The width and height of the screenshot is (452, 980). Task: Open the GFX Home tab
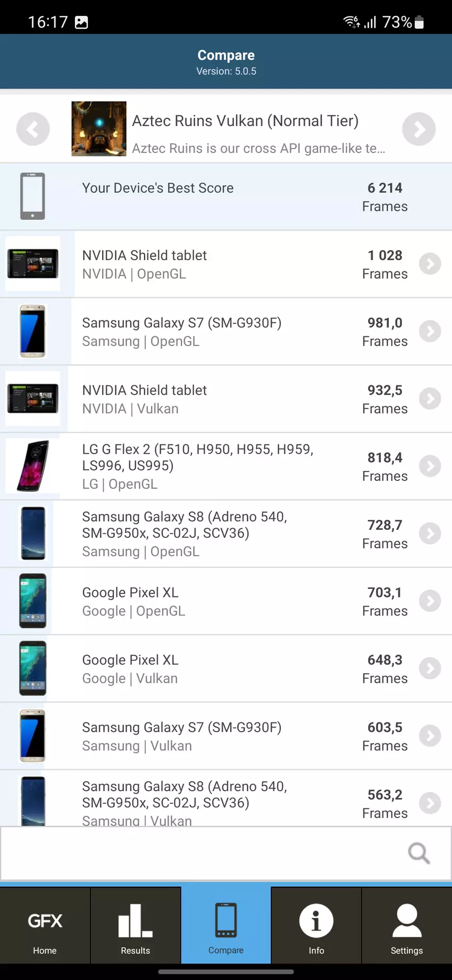pyautogui.click(x=45, y=926)
